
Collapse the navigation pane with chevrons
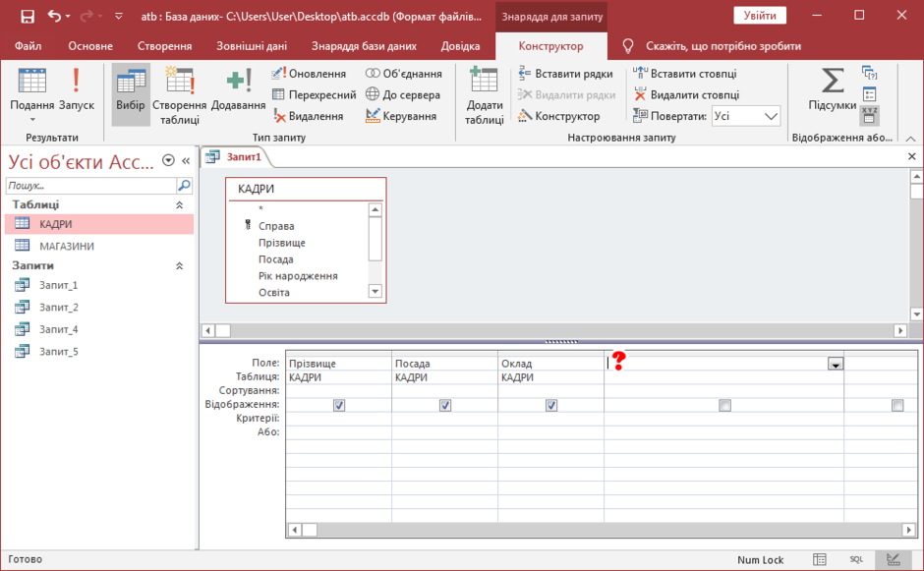coord(186,161)
